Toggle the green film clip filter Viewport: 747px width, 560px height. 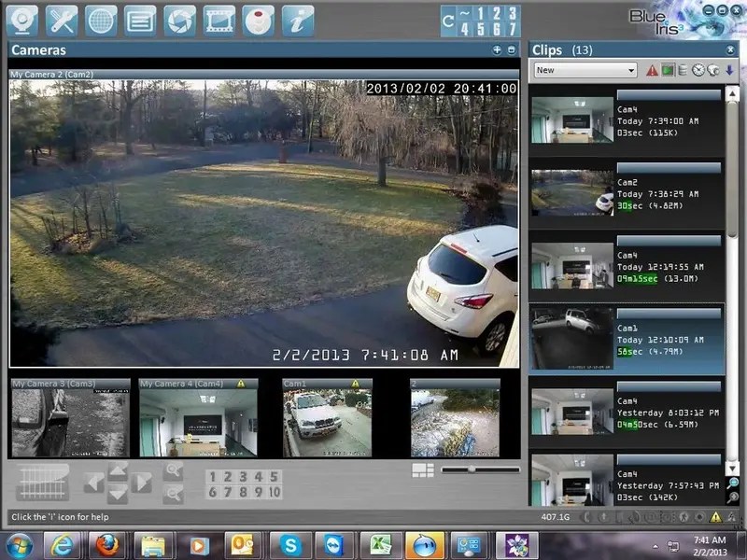[668, 71]
